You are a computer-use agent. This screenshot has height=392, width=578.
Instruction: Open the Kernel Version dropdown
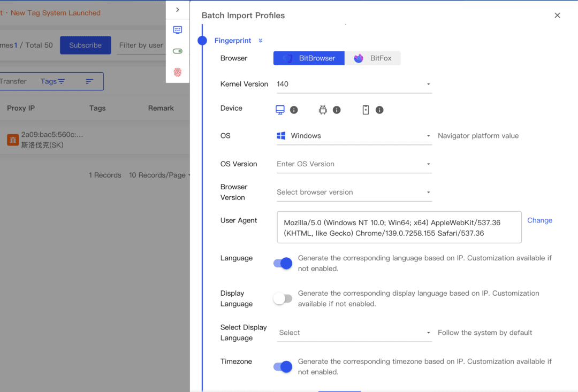click(428, 84)
